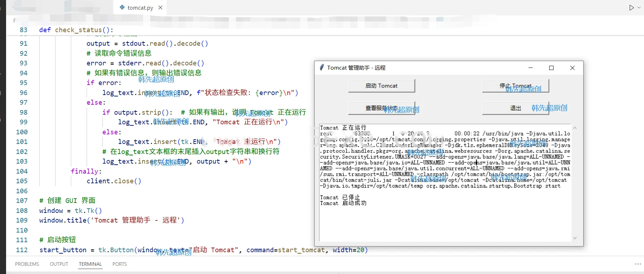Click line number 107 in the gutter
644x274 pixels.
pyautogui.click(x=22, y=201)
